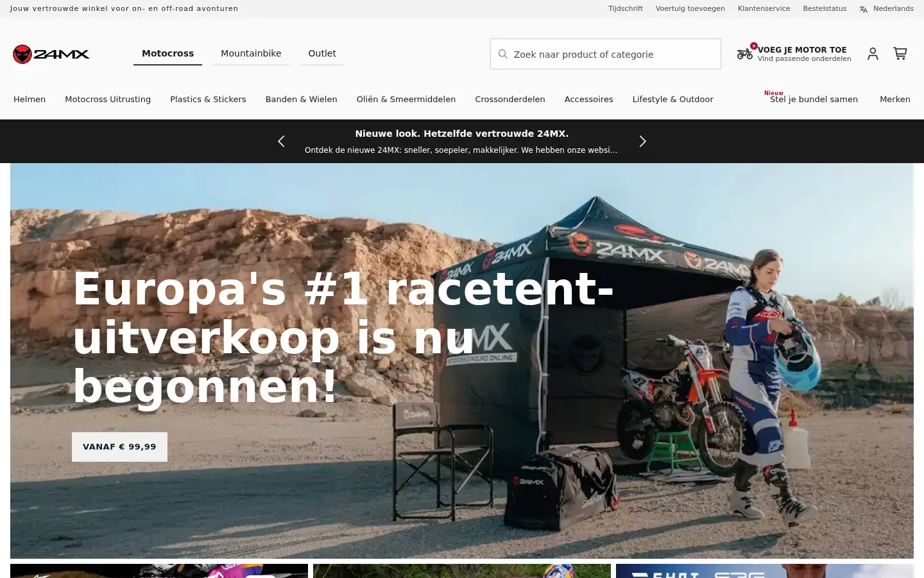
Task: Click the Vanaf € 99,99 button
Action: [x=119, y=447]
